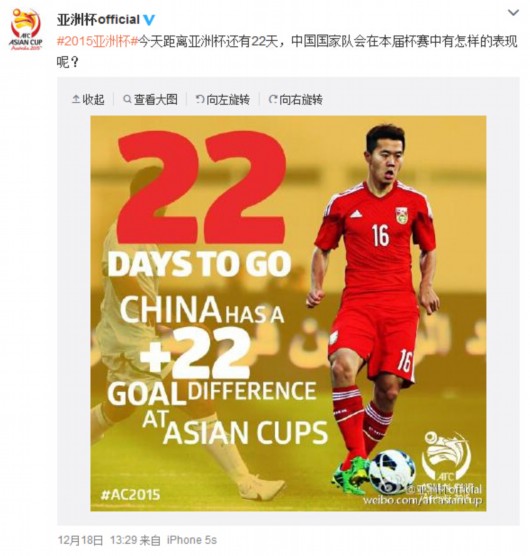Open the AFC Asian Cup profile avatar
530x556 pixels.
[26, 29]
